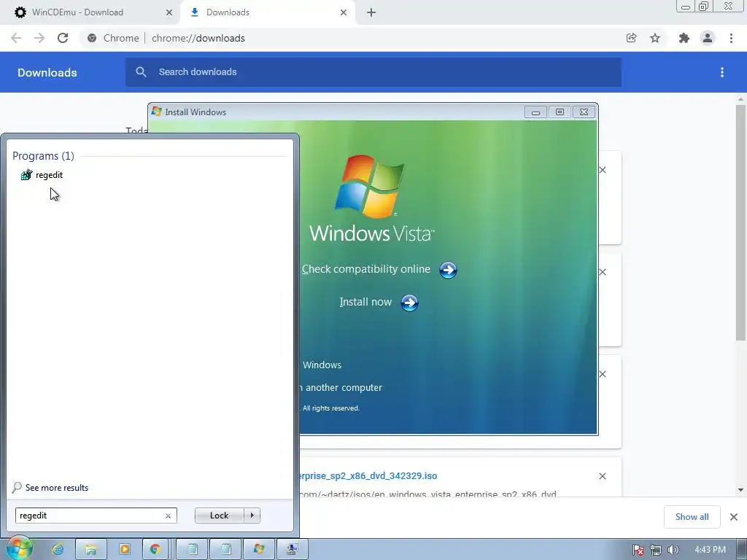Image resolution: width=747 pixels, height=560 pixels.
Task: Minimize the Install Windows window
Action: 535,112
